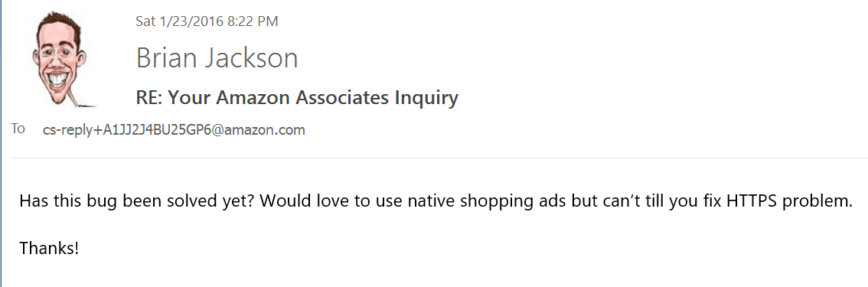Viewport: 868px width, 287px height.
Task: Click the "Thanks!" closing line
Action: [x=49, y=248]
